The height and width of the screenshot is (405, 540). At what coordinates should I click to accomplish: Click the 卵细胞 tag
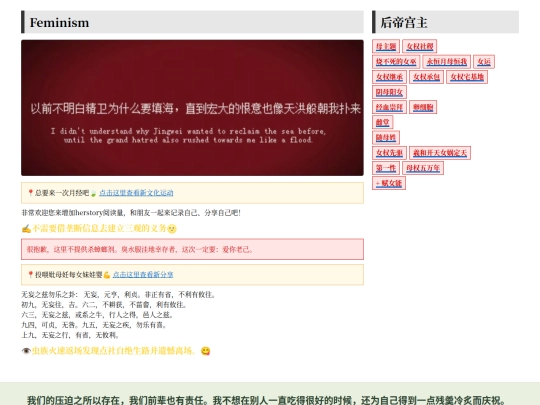click(423, 107)
